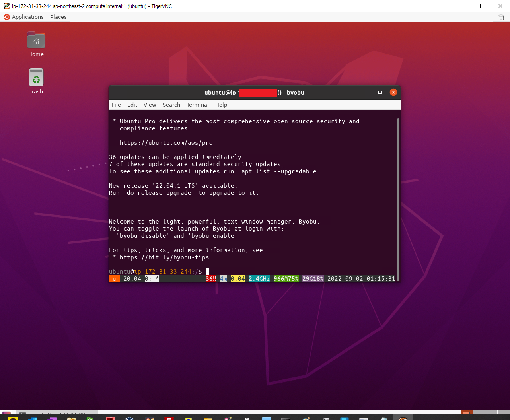Click the yellow 0.04 load average indicator
This screenshot has height=420, width=510.
pos(238,279)
